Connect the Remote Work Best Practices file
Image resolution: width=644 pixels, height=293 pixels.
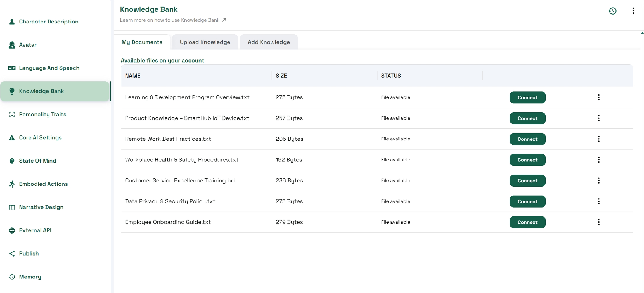[527, 139]
